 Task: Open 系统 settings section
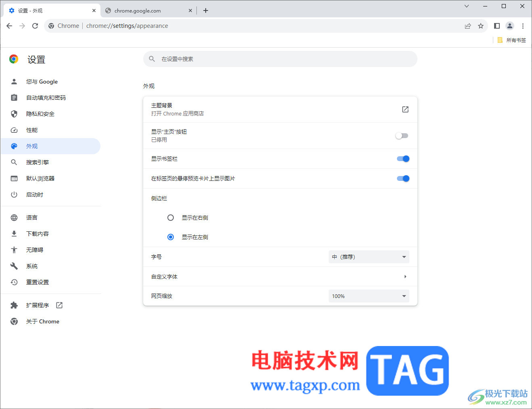tap(50, 266)
